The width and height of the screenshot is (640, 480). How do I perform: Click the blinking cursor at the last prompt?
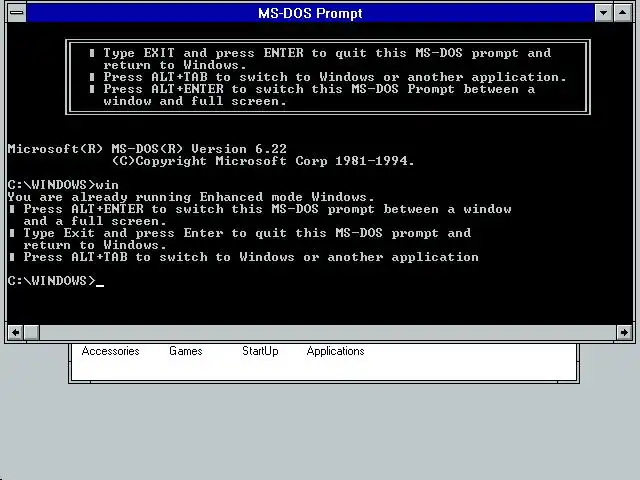click(100, 284)
